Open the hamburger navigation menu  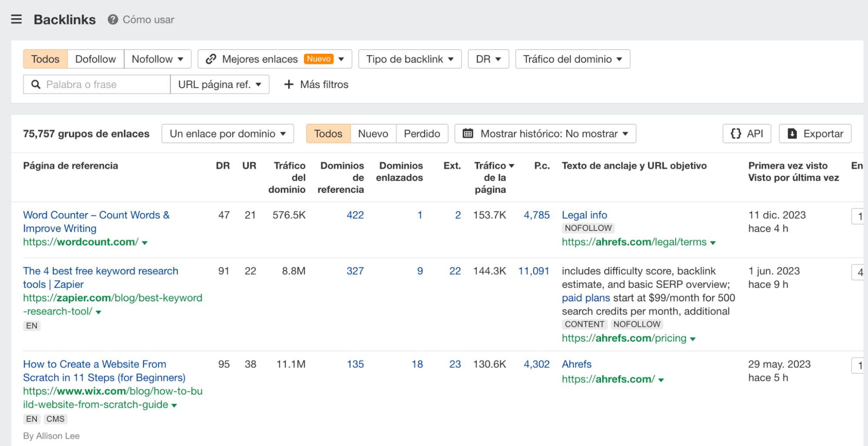click(16, 19)
